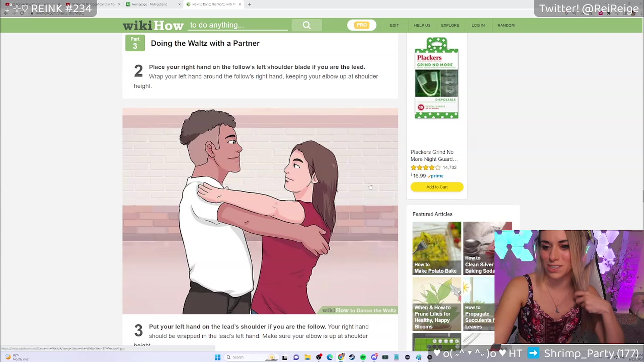
Task: Open the Plackers Grind No More product image
Action: coord(436,78)
